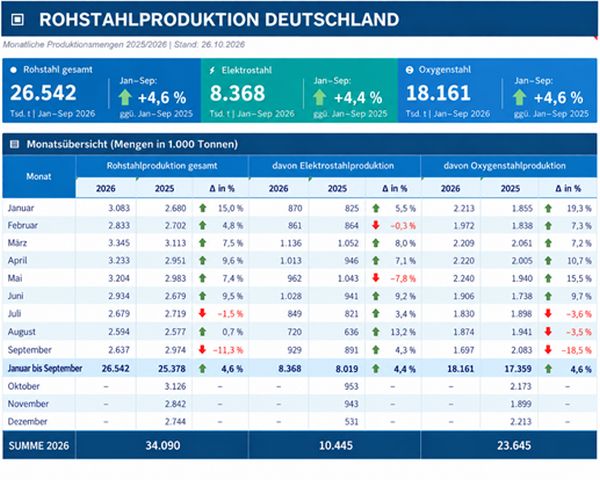
Task: Select the September row label
Action: tap(29, 350)
